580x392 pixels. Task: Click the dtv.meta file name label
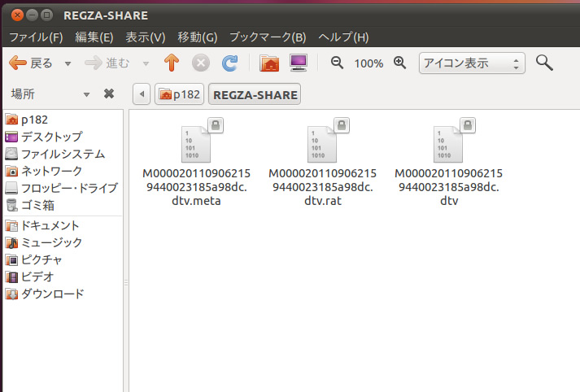196,187
